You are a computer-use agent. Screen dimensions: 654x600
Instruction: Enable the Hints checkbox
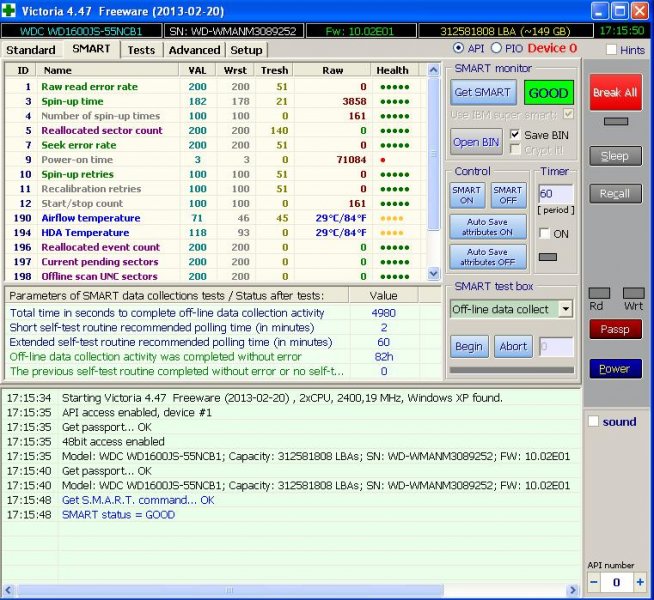click(x=611, y=50)
